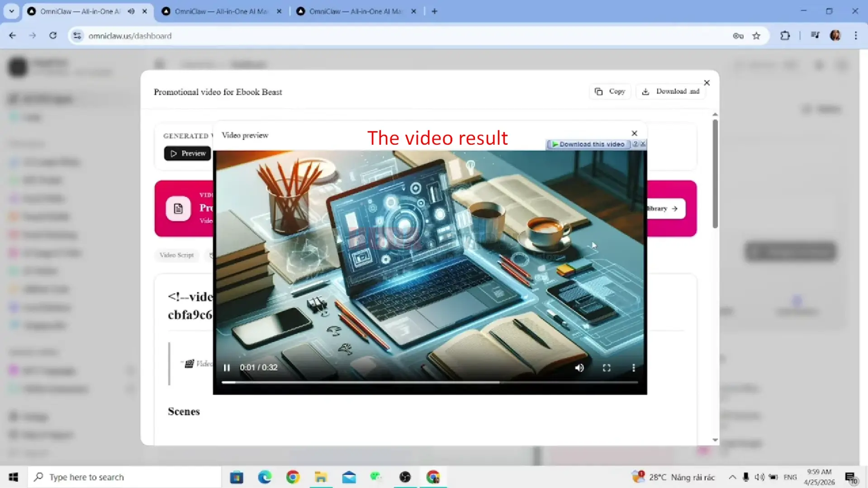Bookmark this page with star icon

[x=756, y=36]
